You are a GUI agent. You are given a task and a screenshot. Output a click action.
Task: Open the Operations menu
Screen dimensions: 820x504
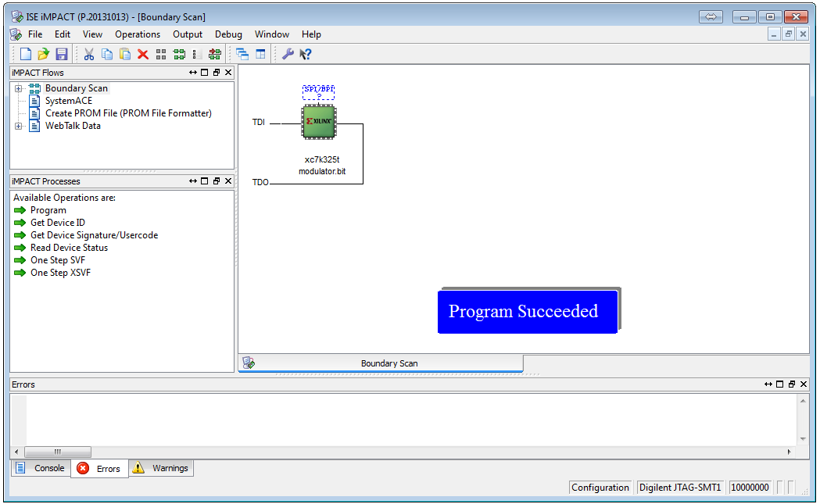pos(138,34)
